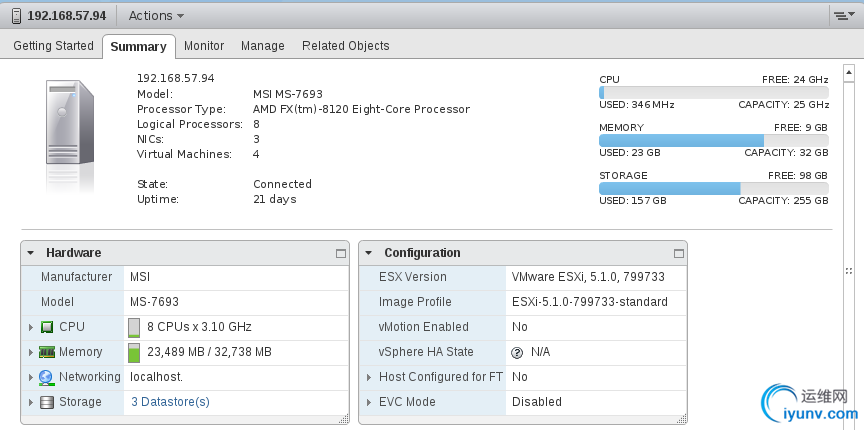Maximize the Hardware panel
Viewport: 864px width, 430px height.
coord(341,254)
